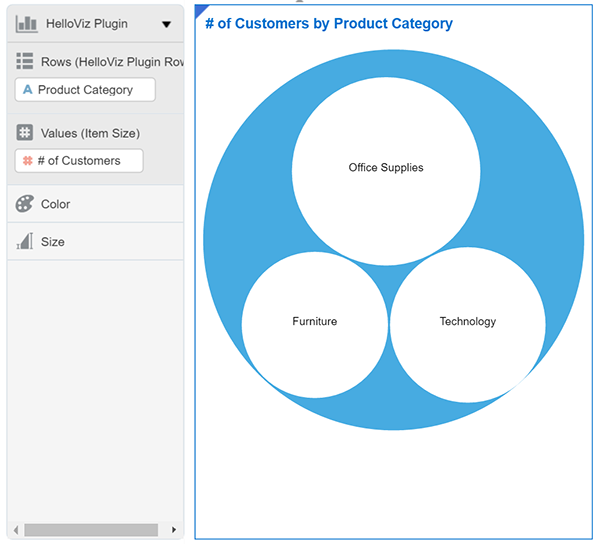The height and width of the screenshot is (544, 600).
Task: Open the Color section label
Action: tap(55, 204)
